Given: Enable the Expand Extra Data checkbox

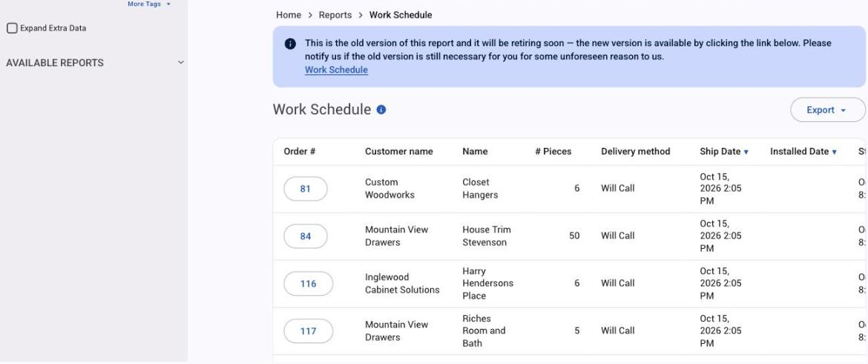Looking at the screenshot, I should 12,28.
